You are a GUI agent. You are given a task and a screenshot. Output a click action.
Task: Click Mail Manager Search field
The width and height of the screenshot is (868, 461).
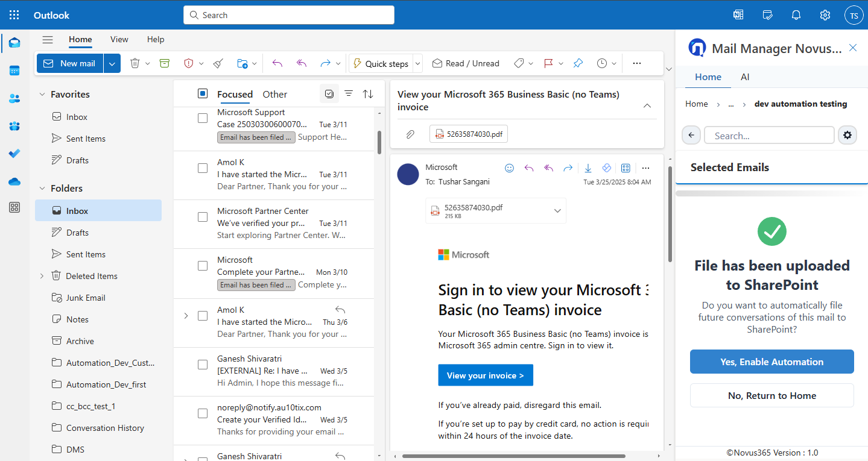[769, 135]
